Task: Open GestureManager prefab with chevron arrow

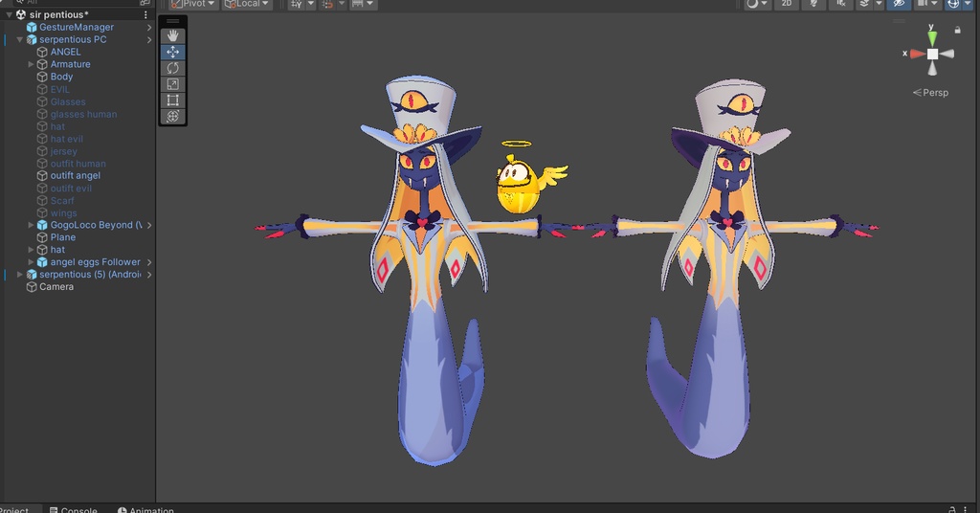Action: [x=148, y=28]
